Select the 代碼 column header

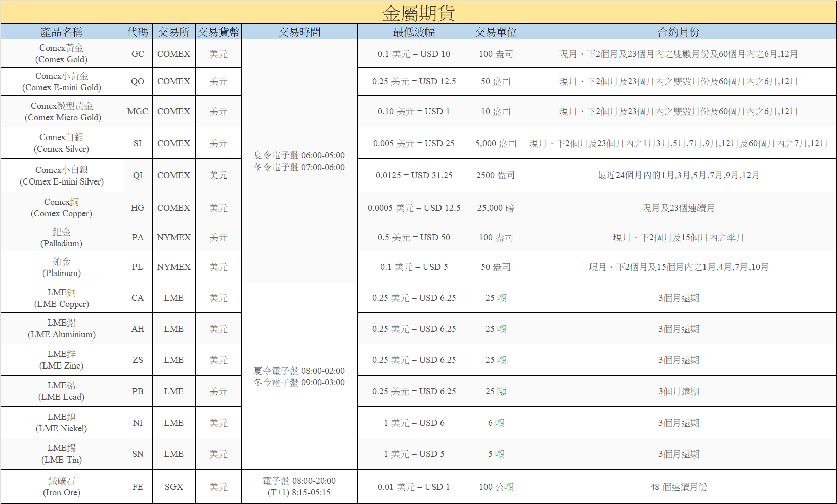coord(138,32)
